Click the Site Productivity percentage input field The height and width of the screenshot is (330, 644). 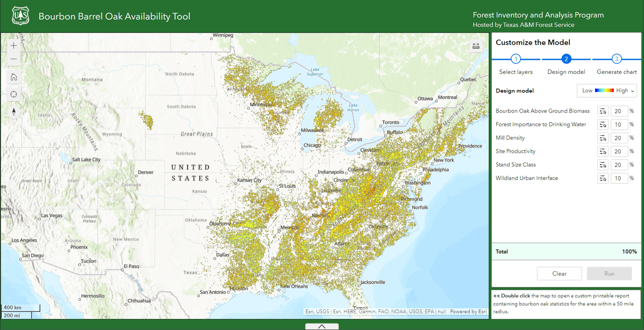click(x=619, y=151)
